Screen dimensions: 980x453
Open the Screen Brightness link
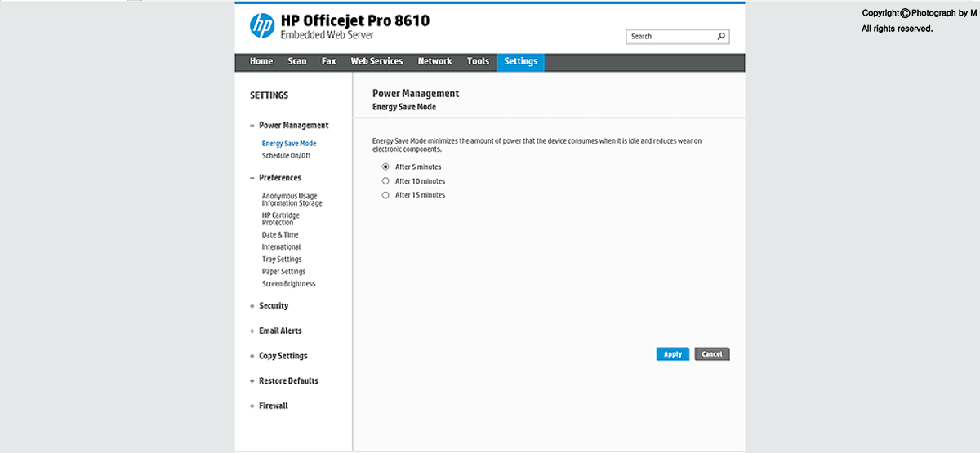288,284
